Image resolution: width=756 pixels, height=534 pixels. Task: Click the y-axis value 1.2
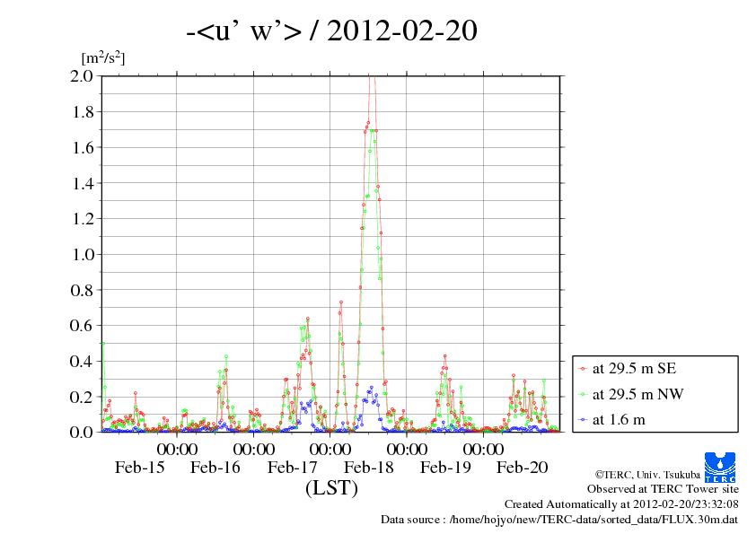[x=82, y=219]
